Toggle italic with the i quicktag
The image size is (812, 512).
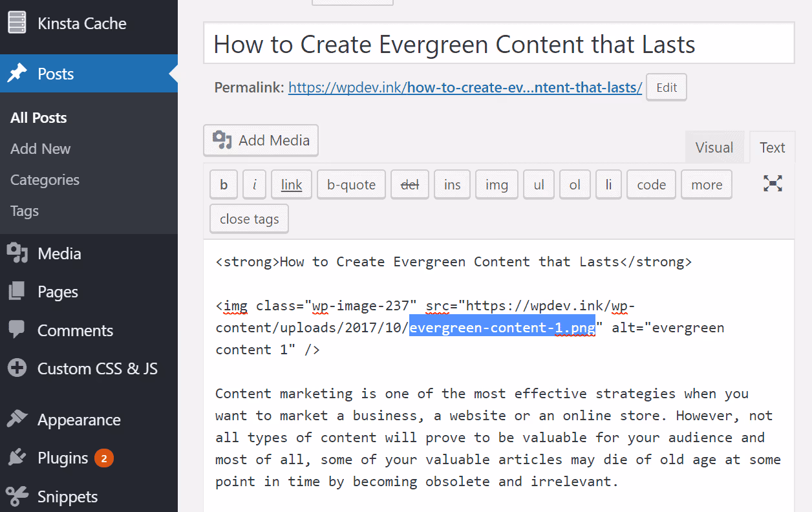254,184
